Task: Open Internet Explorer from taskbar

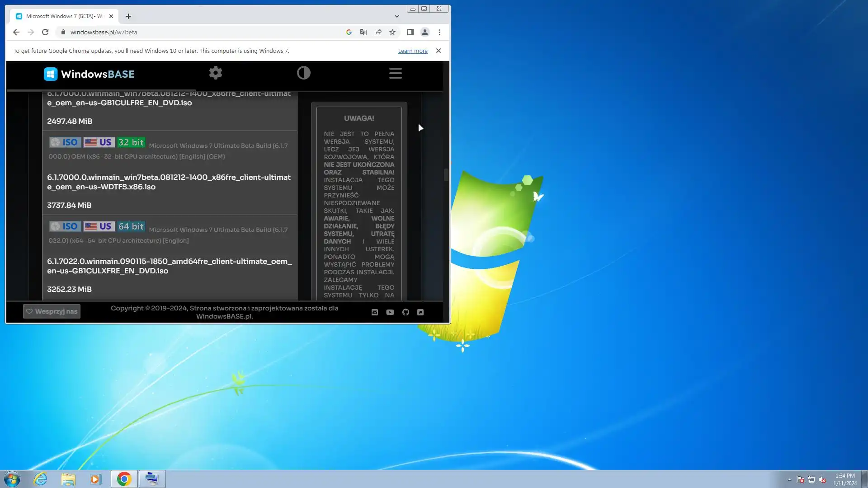Action: point(41,479)
